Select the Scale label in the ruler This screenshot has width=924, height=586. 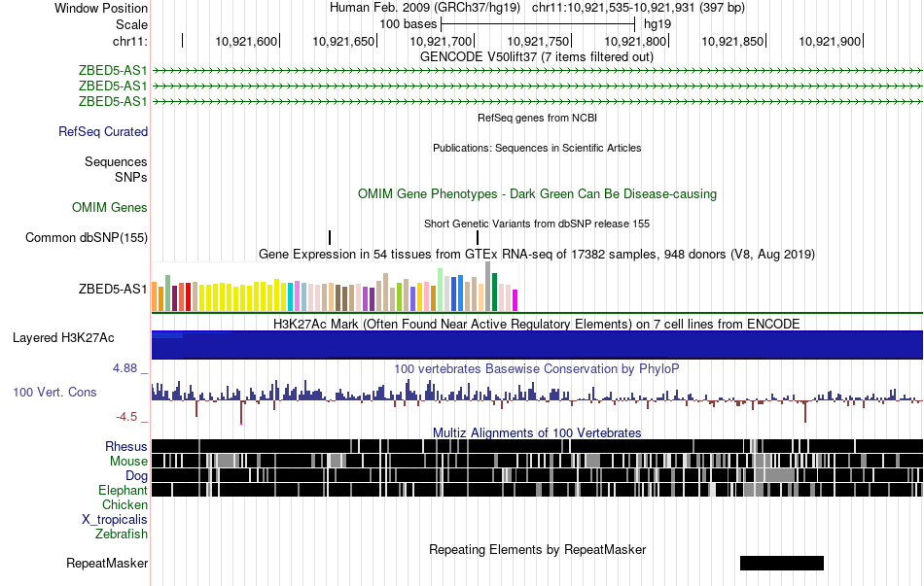point(131,24)
